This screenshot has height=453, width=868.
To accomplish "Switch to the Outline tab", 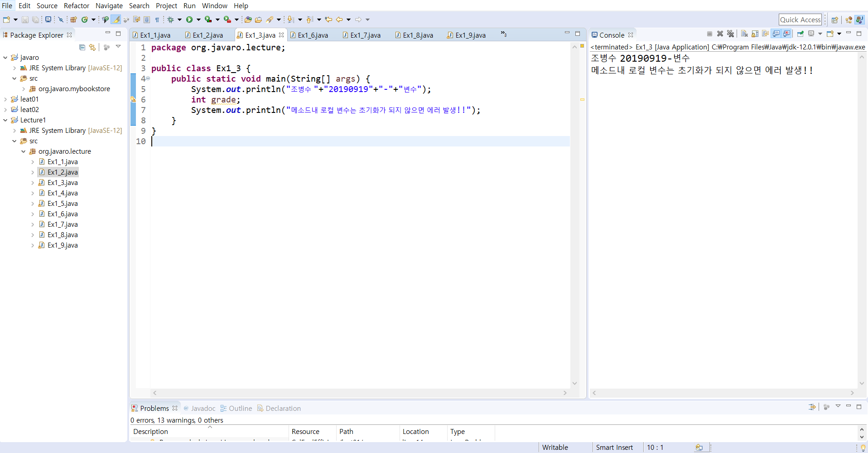I will tap(236, 409).
